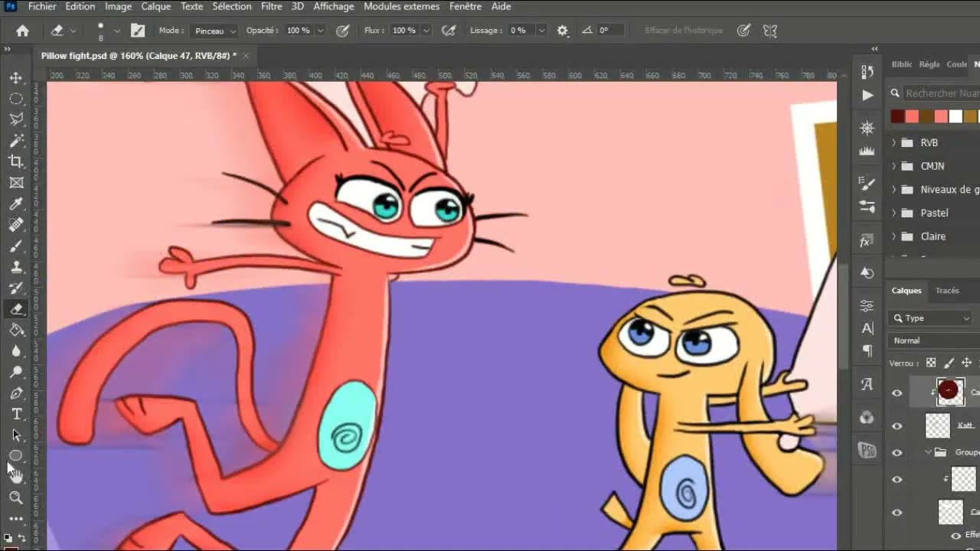Select the Path Selection tool
The height and width of the screenshot is (551, 980).
tap(16, 435)
